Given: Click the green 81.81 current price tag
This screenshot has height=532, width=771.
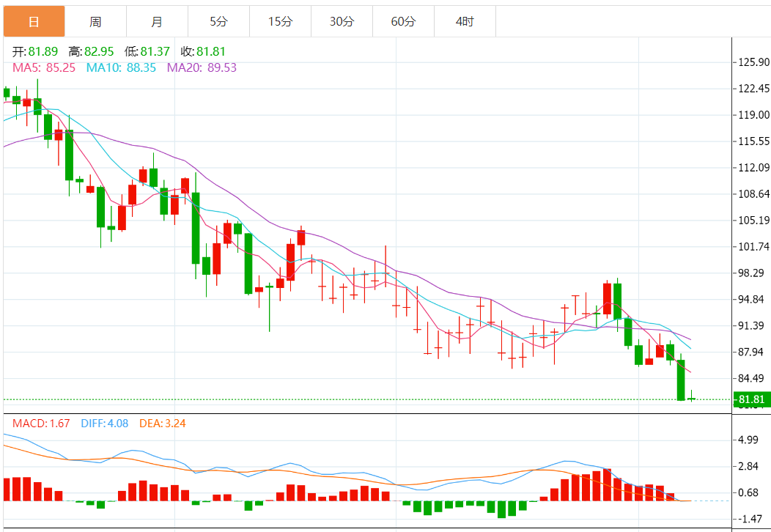Looking at the screenshot, I should (x=752, y=399).
